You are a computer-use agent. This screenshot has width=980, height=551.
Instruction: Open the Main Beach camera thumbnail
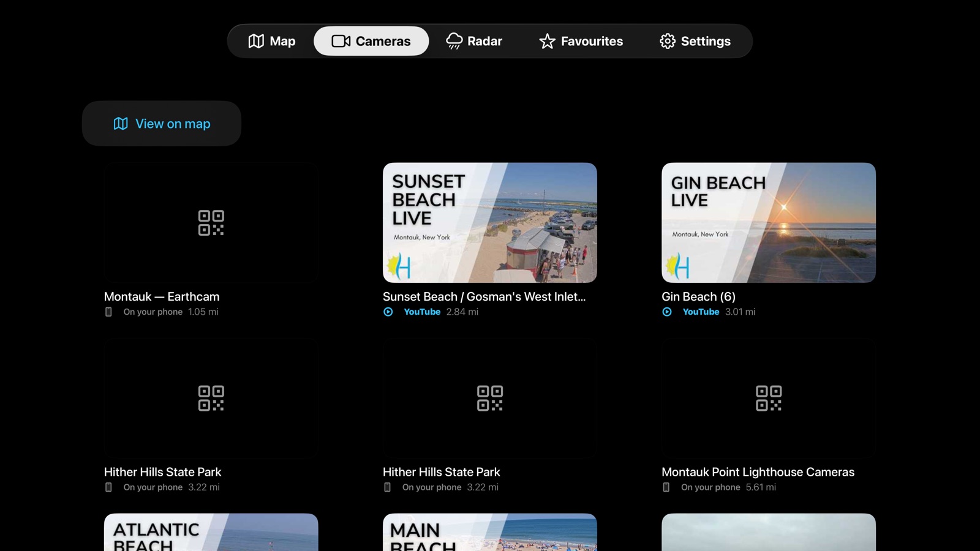pos(490,532)
